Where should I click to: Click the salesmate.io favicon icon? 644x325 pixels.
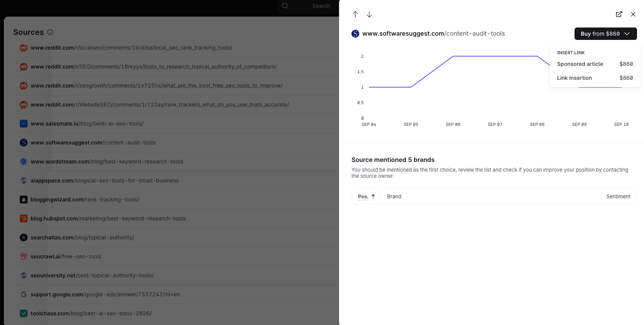24,124
